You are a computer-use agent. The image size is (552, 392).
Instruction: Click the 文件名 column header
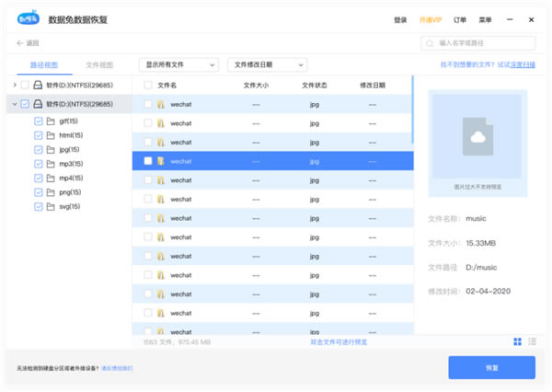(167, 86)
